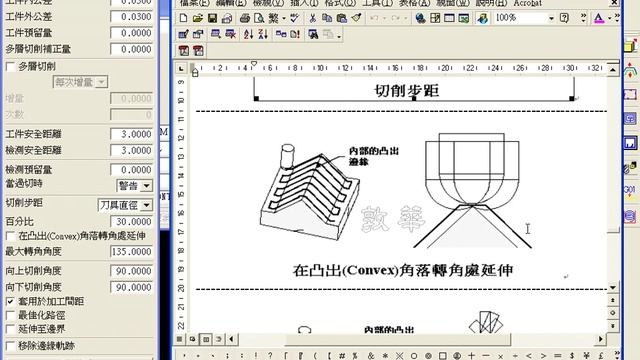Paste the clipboard contents with the paste icon

pyautogui.click(x=342, y=18)
